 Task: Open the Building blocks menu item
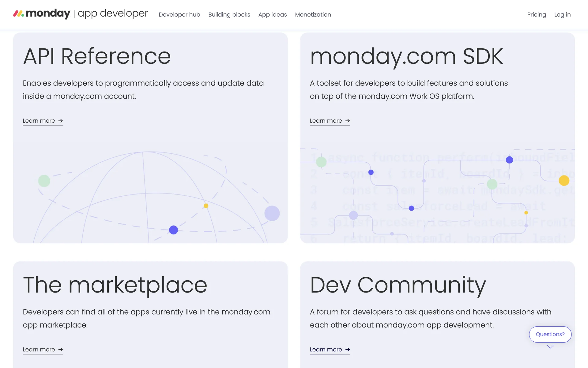click(x=229, y=14)
